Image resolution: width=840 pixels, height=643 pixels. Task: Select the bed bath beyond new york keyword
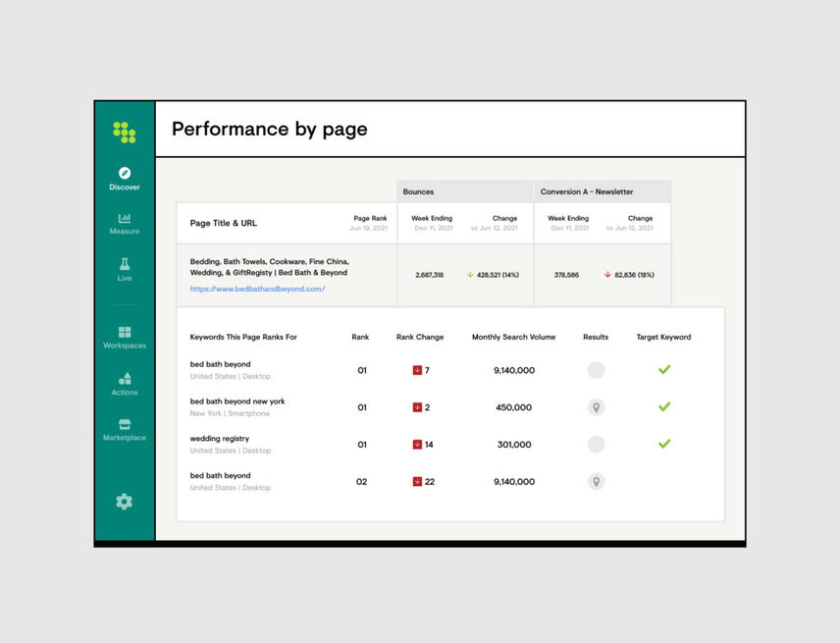click(237, 402)
